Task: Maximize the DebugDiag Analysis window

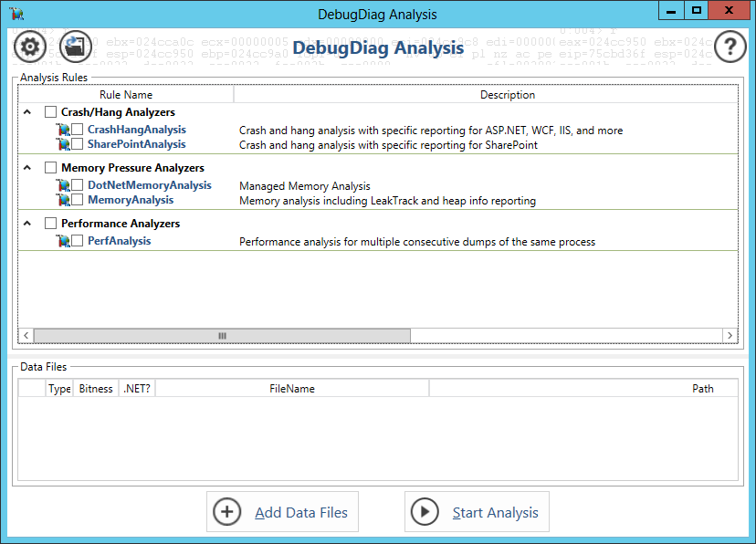Action: click(x=697, y=11)
